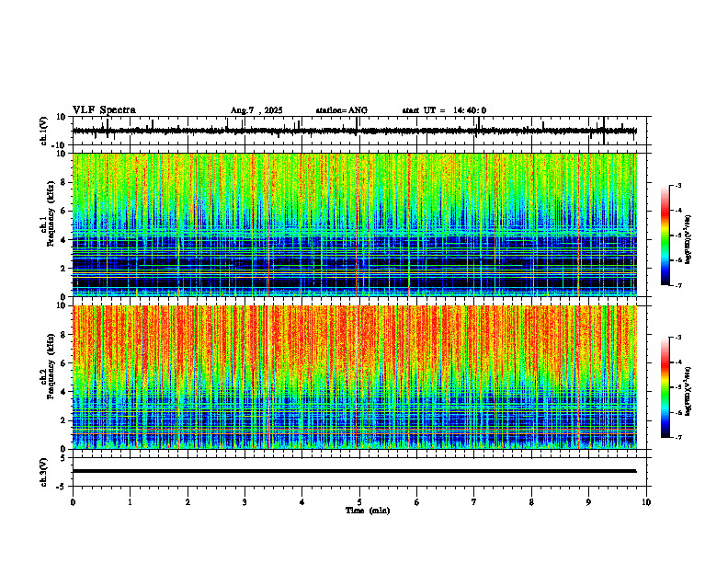Click the "ch.3(V)" axis label
Image resolution: width=728 pixels, height=563 pixels.
(44, 473)
